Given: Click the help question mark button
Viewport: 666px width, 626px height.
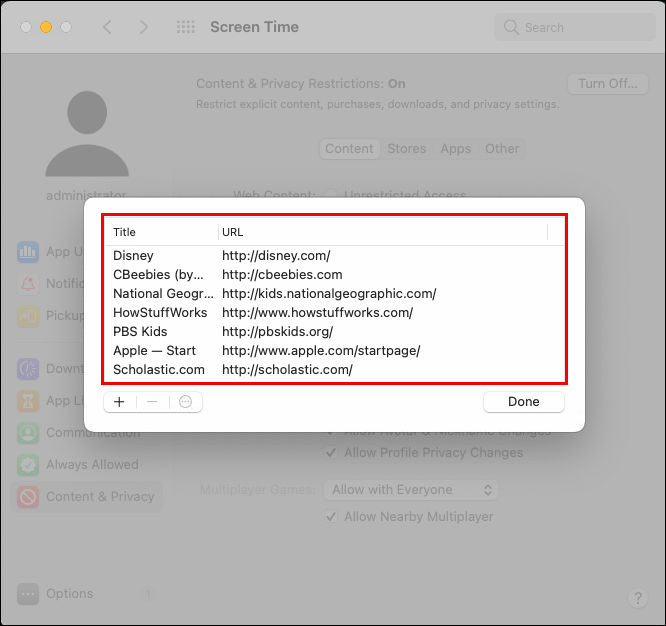Looking at the screenshot, I should [638, 598].
